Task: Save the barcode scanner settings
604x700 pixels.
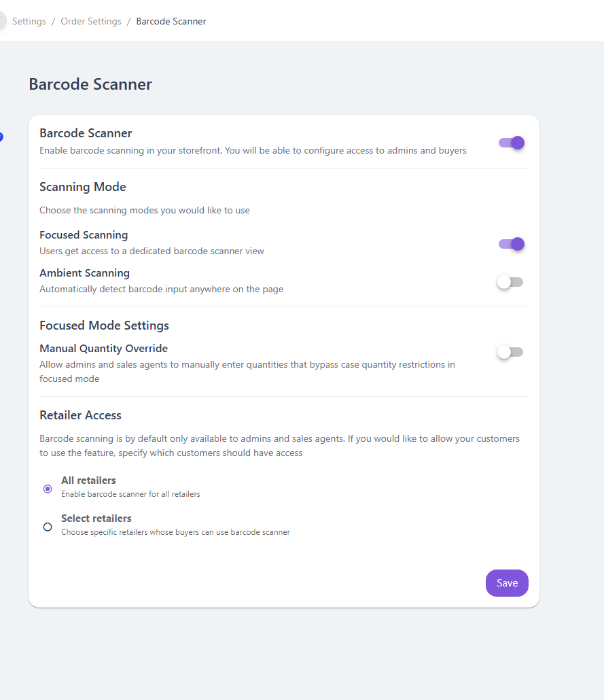Action: point(507,583)
